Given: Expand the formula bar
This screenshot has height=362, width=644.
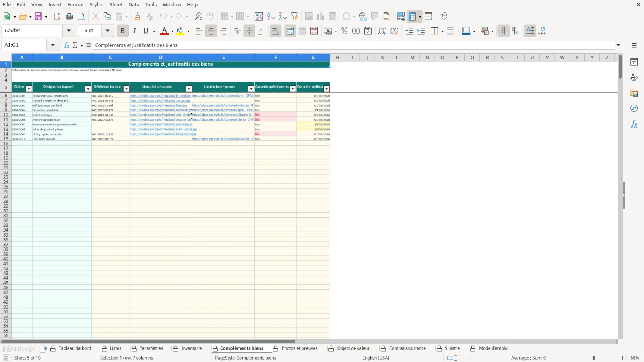Looking at the screenshot, I should click(618, 45).
